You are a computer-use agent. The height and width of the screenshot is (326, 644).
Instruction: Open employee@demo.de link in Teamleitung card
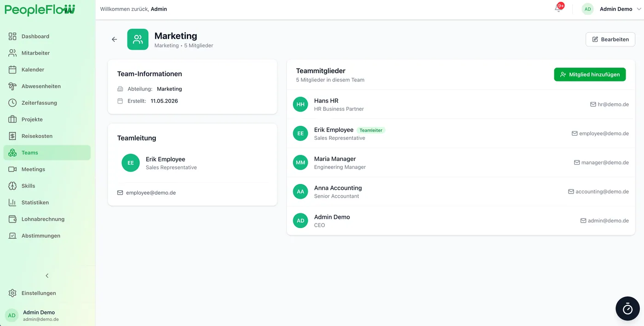pyautogui.click(x=151, y=193)
